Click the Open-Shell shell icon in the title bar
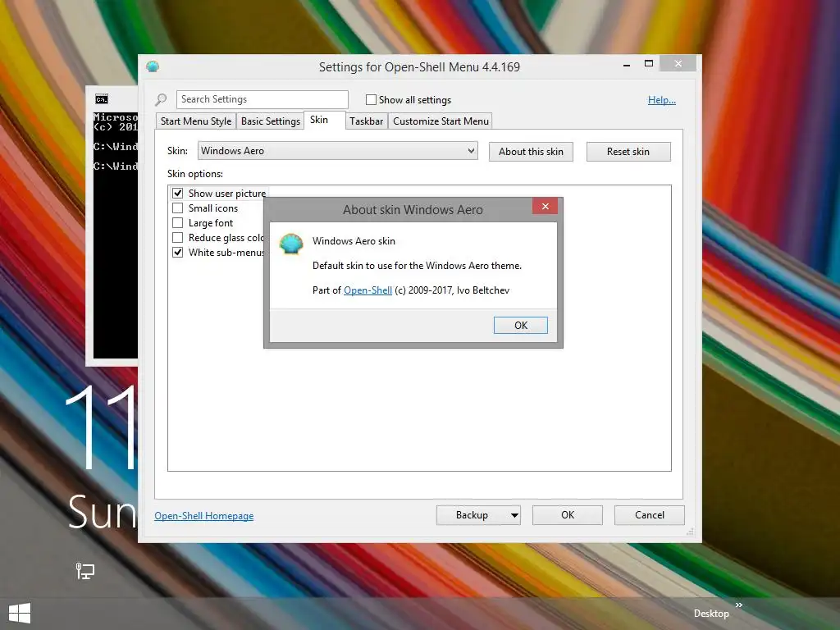 [x=153, y=66]
